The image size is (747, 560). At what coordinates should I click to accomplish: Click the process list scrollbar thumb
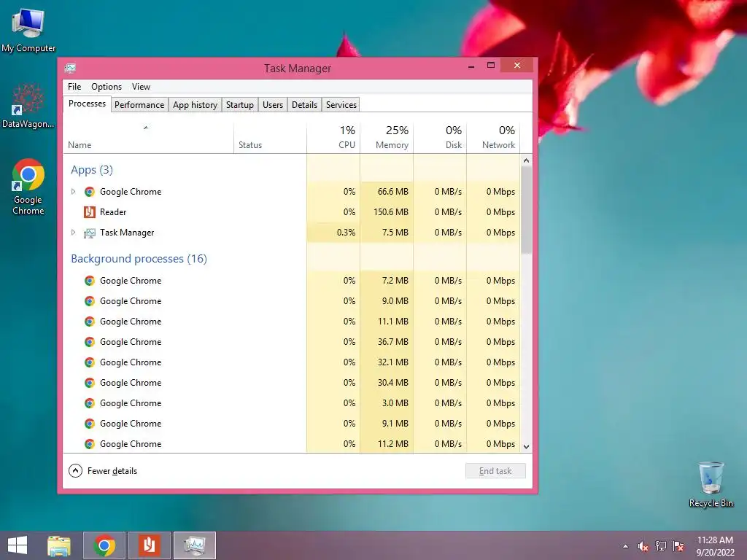tap(526, 209)
